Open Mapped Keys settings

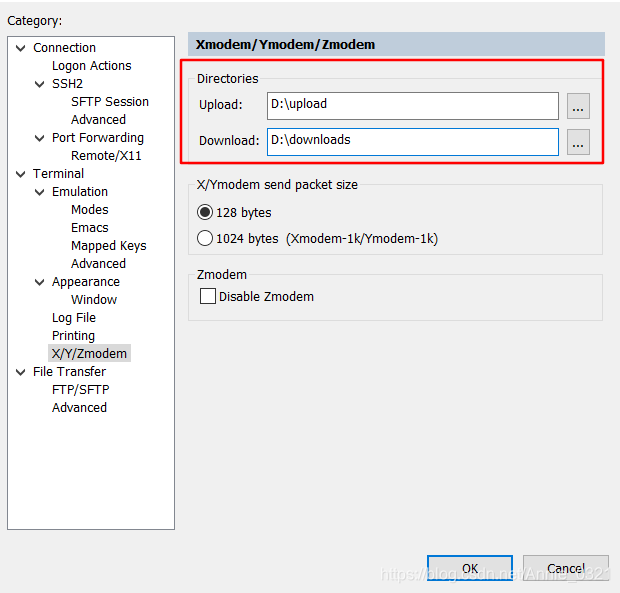click(x=109, y=246)
